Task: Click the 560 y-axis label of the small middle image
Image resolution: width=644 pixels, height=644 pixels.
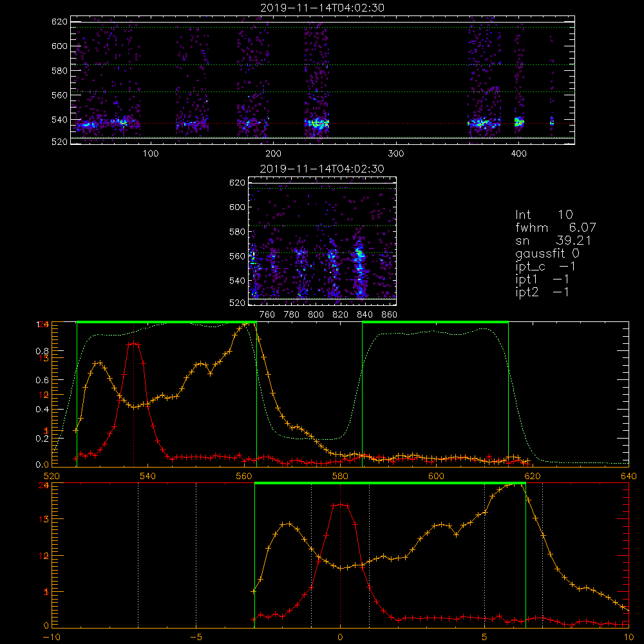Action: tap(238, 256)
